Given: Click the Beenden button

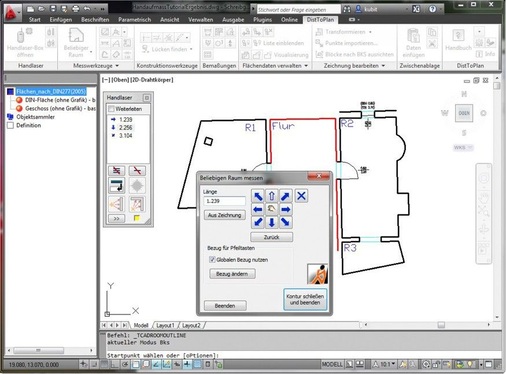Looking at the screenshot, I should point(225,306).
